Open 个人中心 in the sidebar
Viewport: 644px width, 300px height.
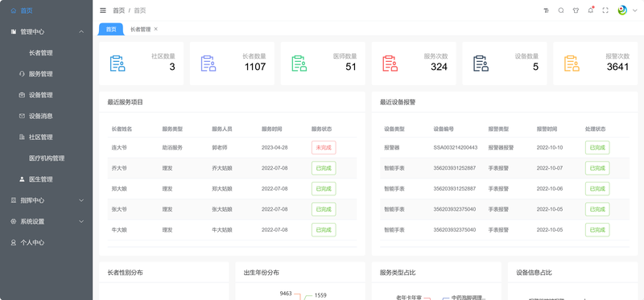click(x=32, y=243)
